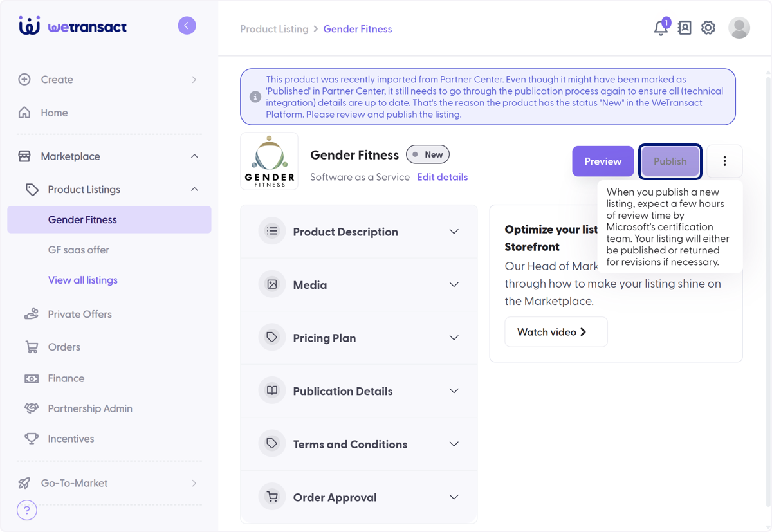The width and height of the screenshot is (772, 532).
Task: Click the Private Offers hand icon
Action: [32, 315]
